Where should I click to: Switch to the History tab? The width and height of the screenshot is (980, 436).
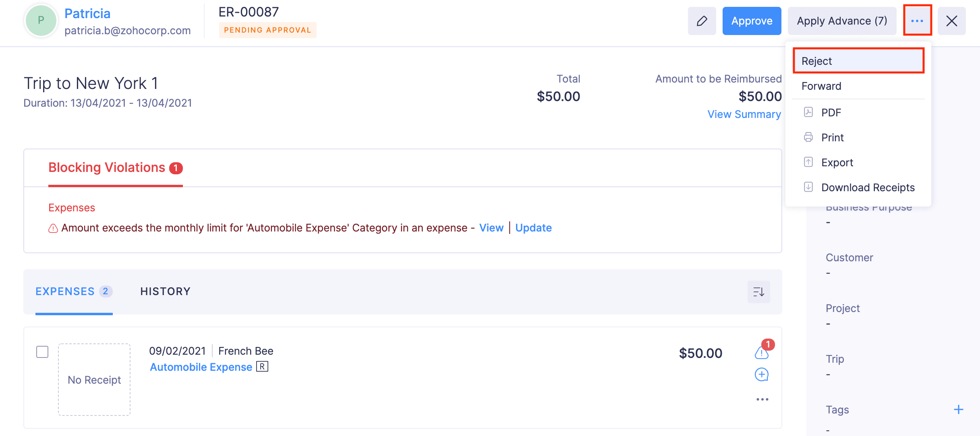click(x=165, y=291)
